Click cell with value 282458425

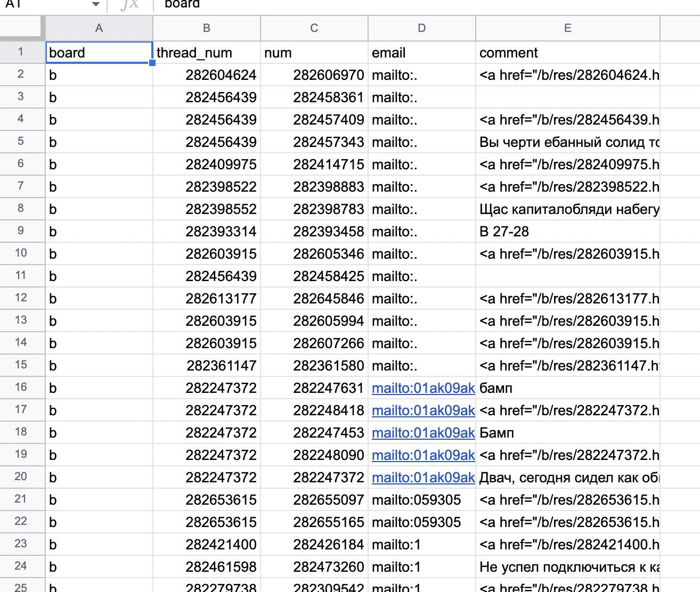(x=314, y=276)
